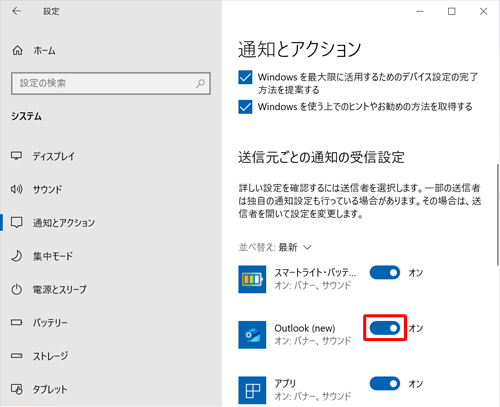Screen dimensions: 500x407
Task: Go to ホーム settings
Action: click(x=111, y=51)
